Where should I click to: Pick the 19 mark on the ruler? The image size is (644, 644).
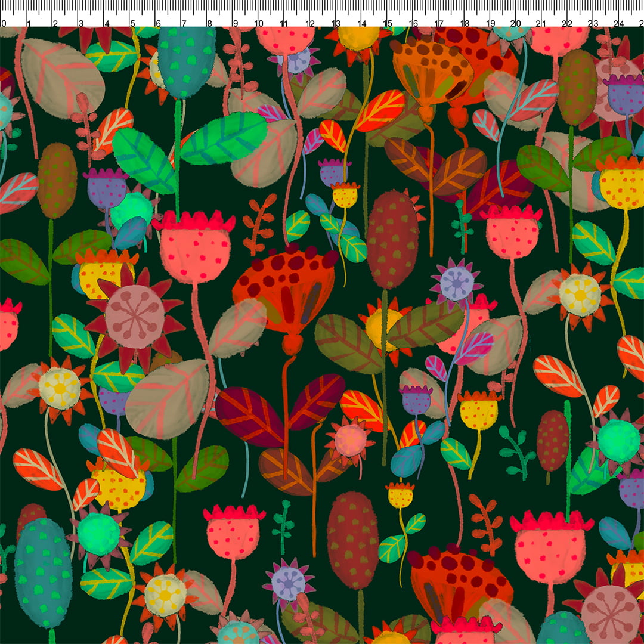point(490,23)
